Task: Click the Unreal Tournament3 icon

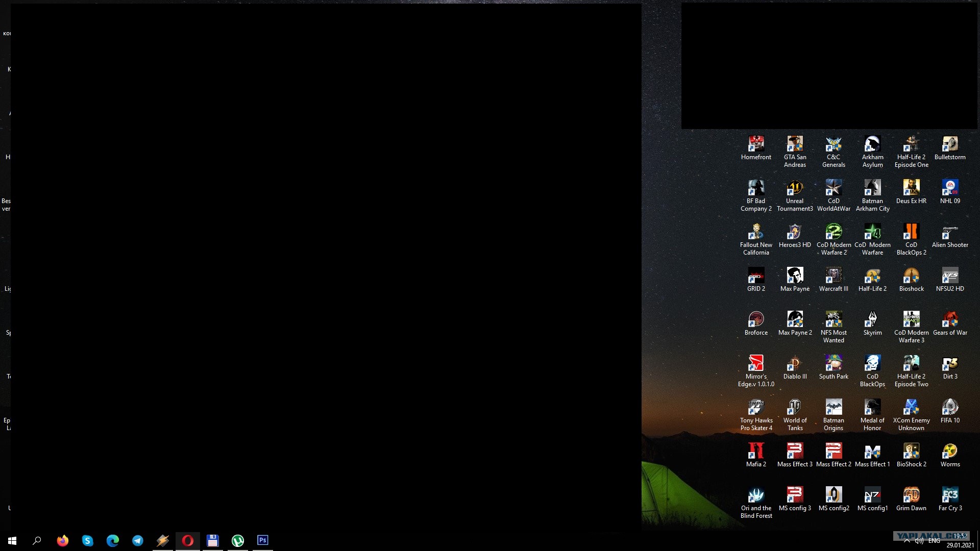Action: (x=795, y=195)
